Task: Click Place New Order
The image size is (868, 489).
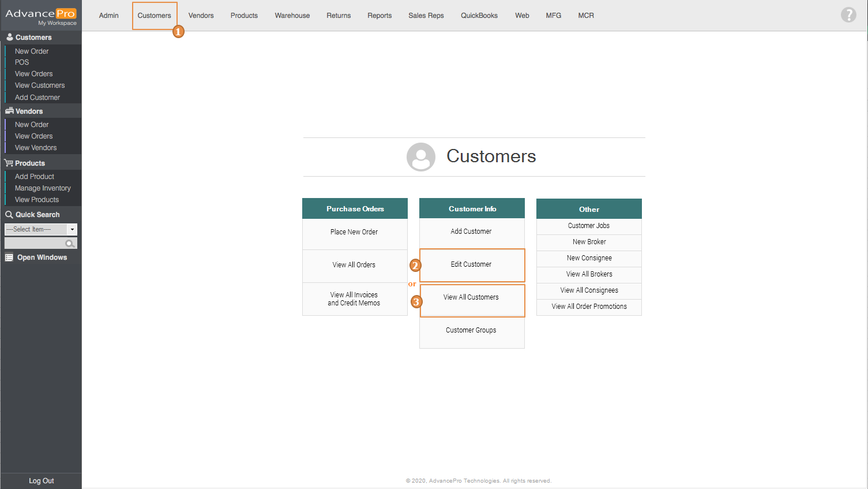Action: [x=354, y=232]
